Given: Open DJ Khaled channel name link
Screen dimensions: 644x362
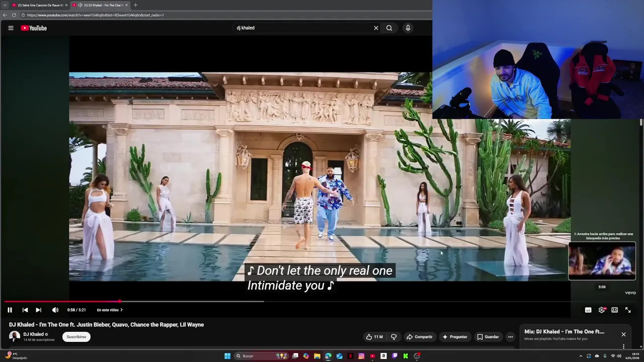Looking at the screenshot, I should [33, 334].
